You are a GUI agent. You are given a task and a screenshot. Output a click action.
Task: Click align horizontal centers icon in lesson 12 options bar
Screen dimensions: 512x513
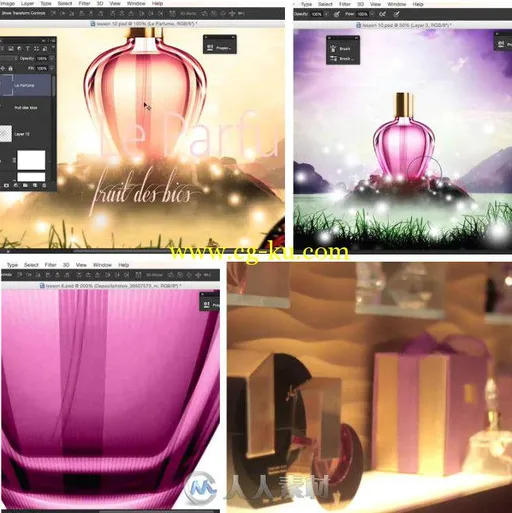coord(91,13)
